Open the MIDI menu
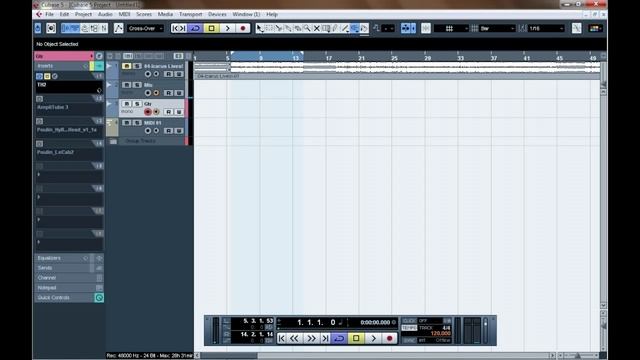 coord(124,14)
